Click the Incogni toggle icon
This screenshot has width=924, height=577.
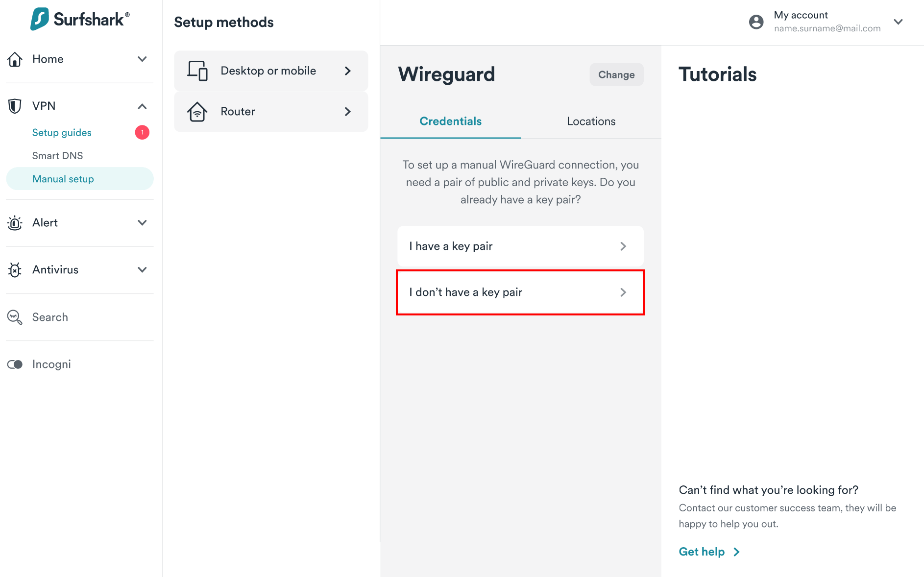15,364
